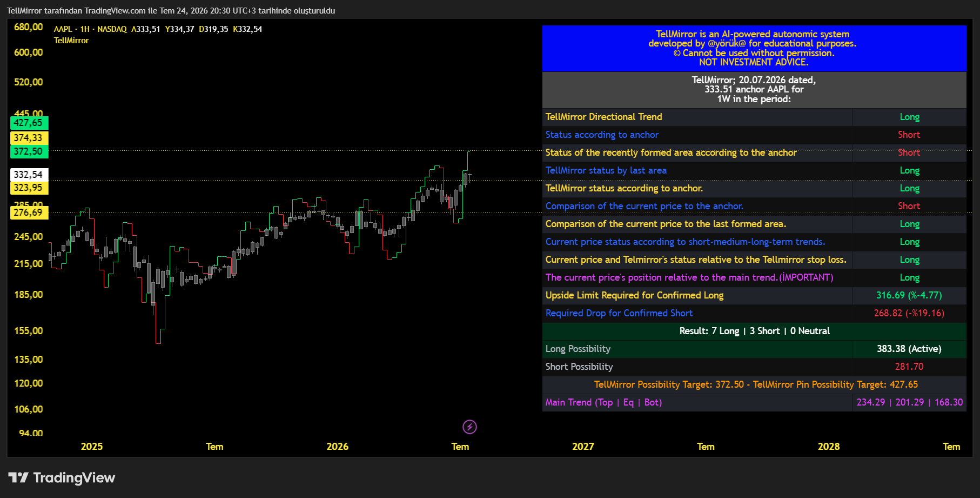
Task: Click 'Upside Limit Required for Confirmed Long' label
Action: (x=634, y=295)
